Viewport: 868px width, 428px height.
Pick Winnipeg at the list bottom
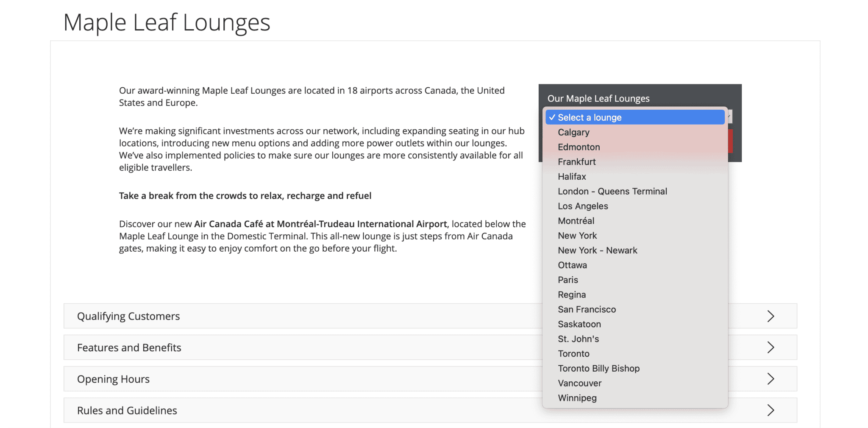tap(577, 397)
